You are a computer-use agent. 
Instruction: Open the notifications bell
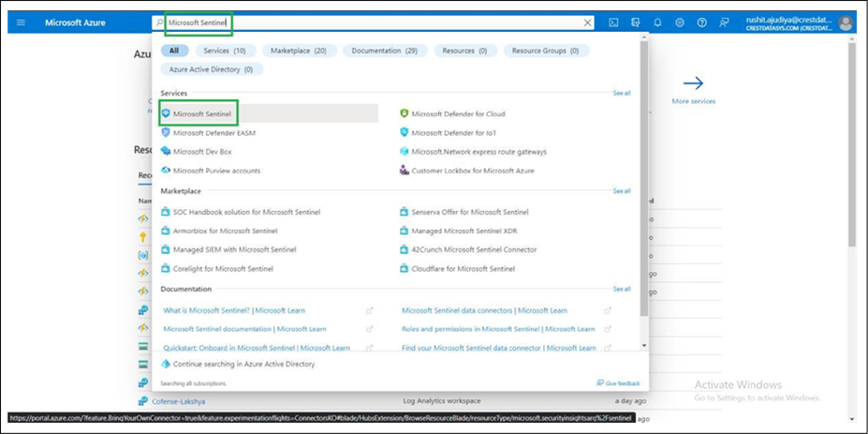657,22
